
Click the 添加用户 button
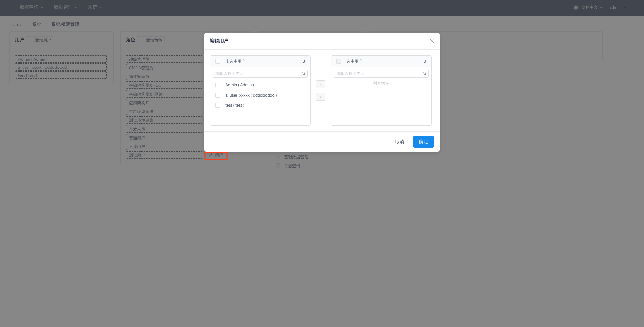40,40
